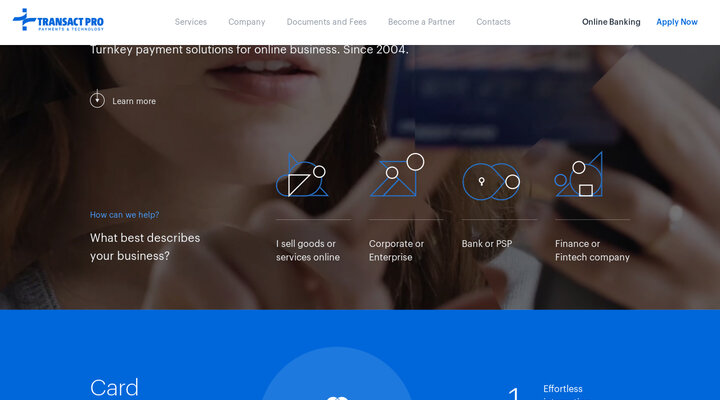The height and width of the screenshot is (400, 720).
Task: Open Online Banking
Action: 611,22
